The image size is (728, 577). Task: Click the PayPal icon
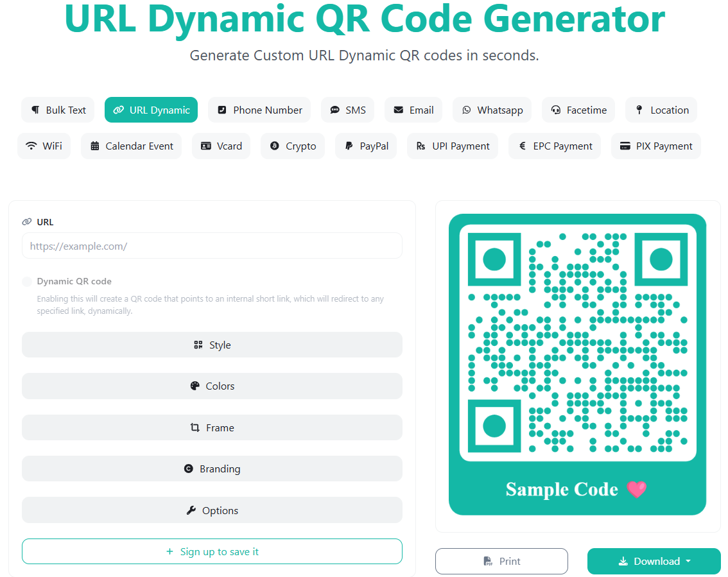pos(349,146)
